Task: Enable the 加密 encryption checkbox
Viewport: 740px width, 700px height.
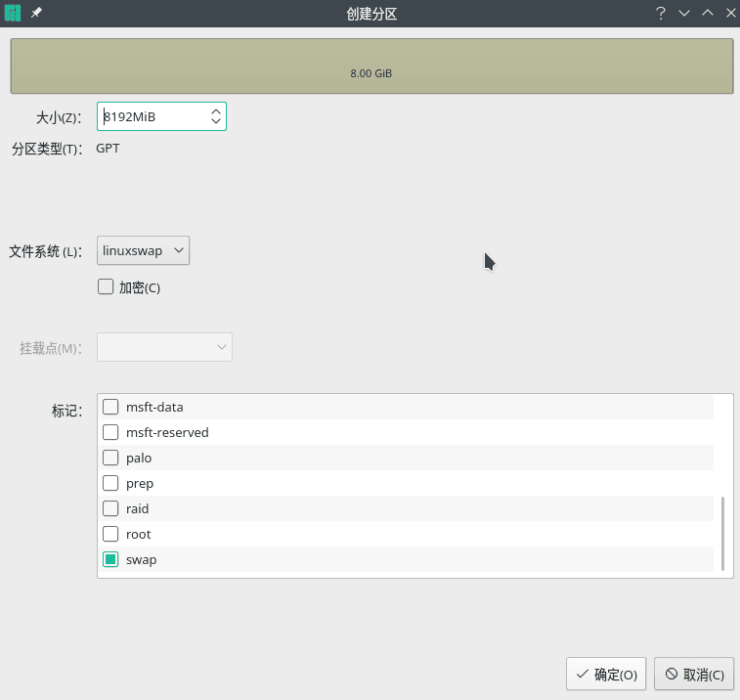Action: 106,287
